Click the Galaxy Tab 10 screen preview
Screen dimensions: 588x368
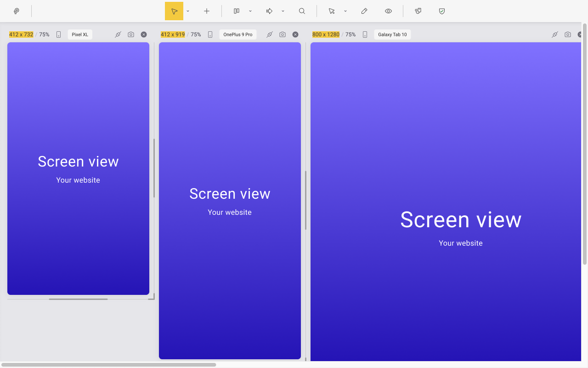(446, 201)
